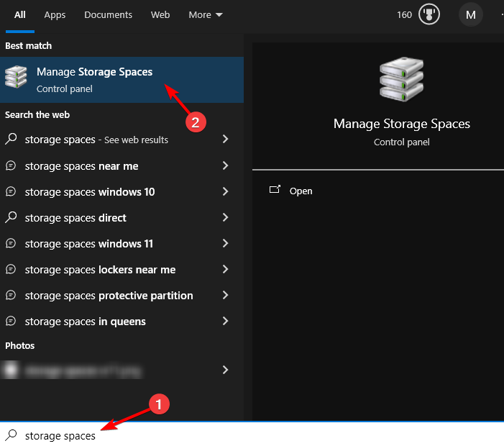Click the large Storage Spaces icon in preview pane
This screenshot has height=446, width=504.
click(401, 79)
